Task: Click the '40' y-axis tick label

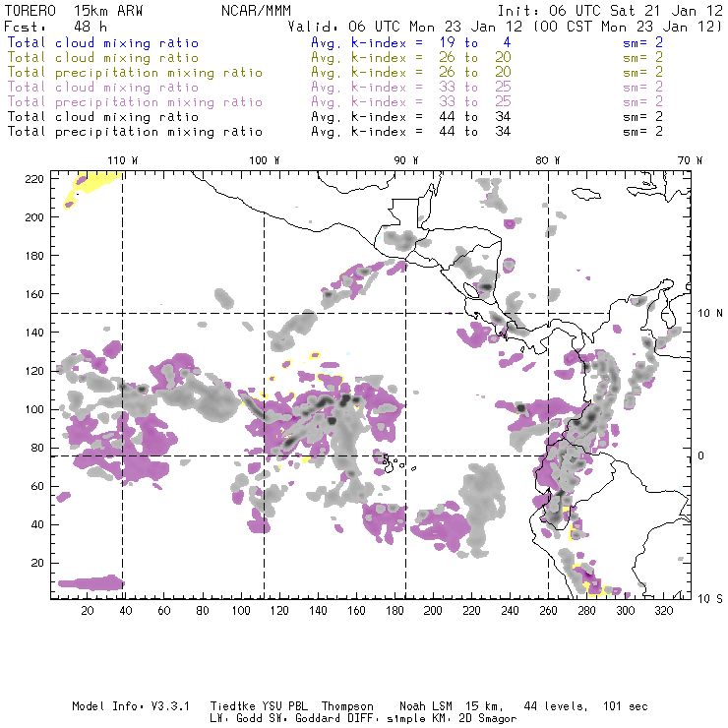Action: 37,524
